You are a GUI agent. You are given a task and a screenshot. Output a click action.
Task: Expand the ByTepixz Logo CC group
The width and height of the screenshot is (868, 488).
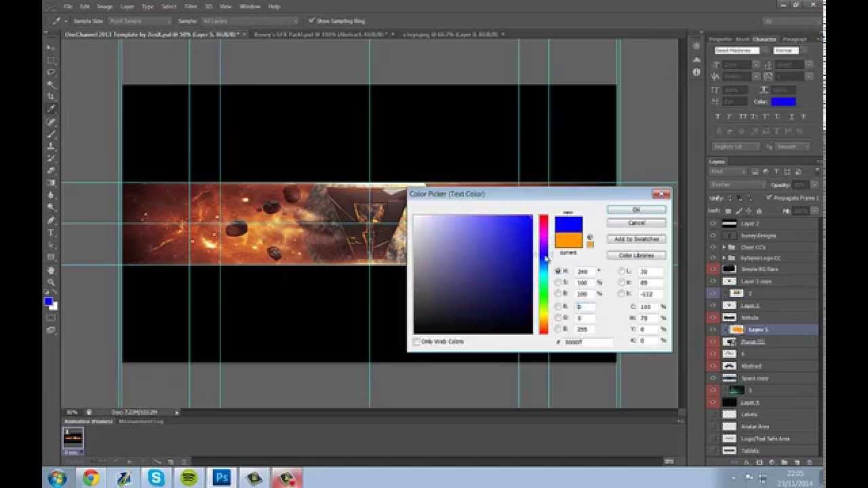724,258
